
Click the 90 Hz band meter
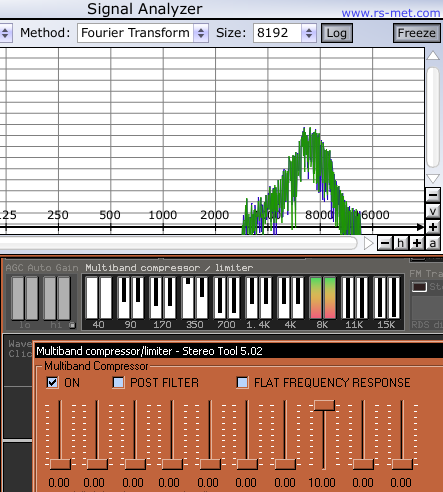pos(131,298)
